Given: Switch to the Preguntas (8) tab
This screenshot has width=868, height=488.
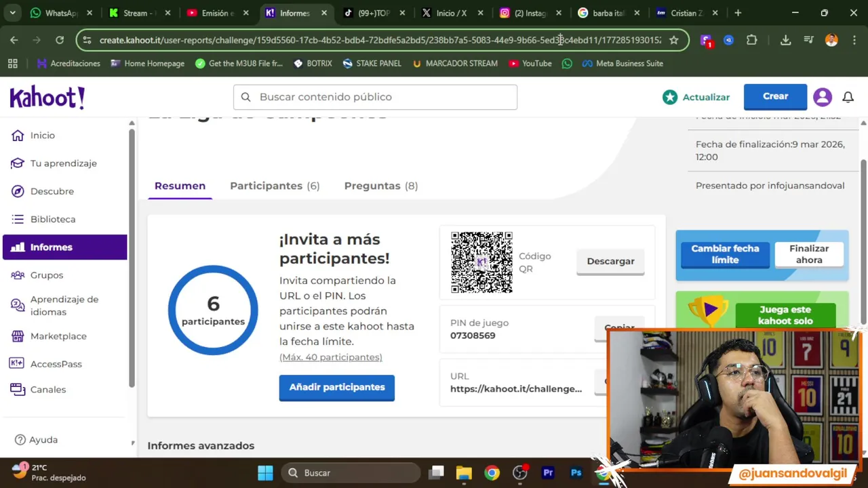Looking at the screenshot, I should pyautogui.click(x=381, y=186).
